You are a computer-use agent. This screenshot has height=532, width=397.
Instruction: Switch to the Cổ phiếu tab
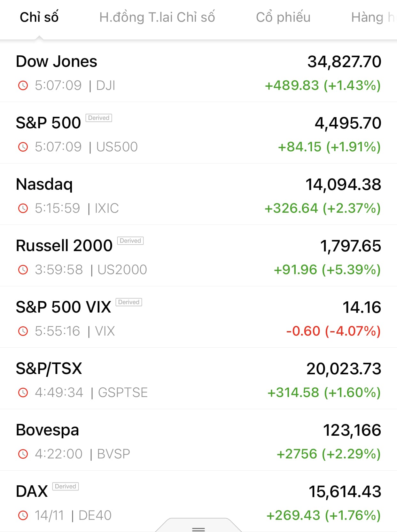(283, 17)
